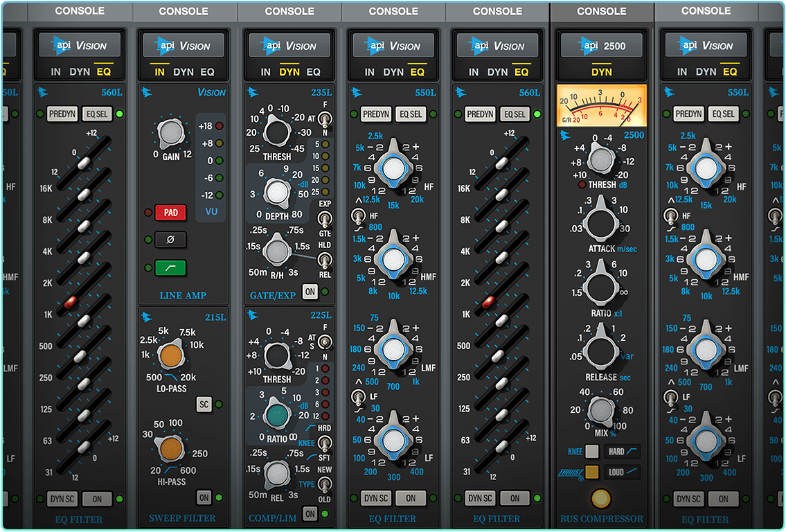
Task: Flip the GTE/EXP mode switch on the 235L
Action: click(x=325, y=219)
